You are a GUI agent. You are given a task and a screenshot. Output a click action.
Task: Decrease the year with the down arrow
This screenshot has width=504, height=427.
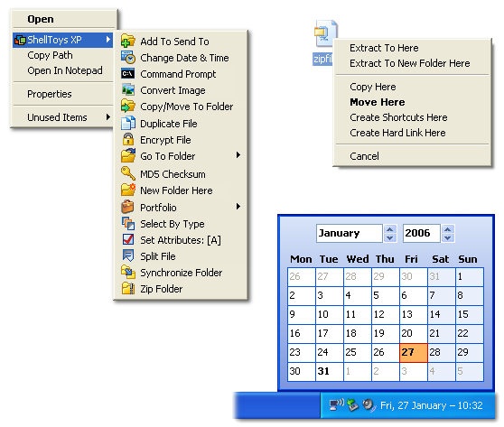coord(448,237)
